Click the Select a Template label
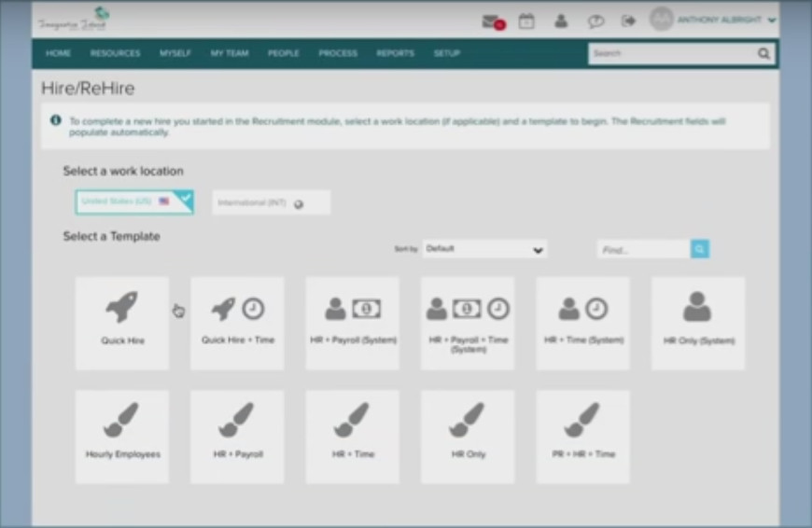Viewport: 812px width, 528px height. point(111,237)
